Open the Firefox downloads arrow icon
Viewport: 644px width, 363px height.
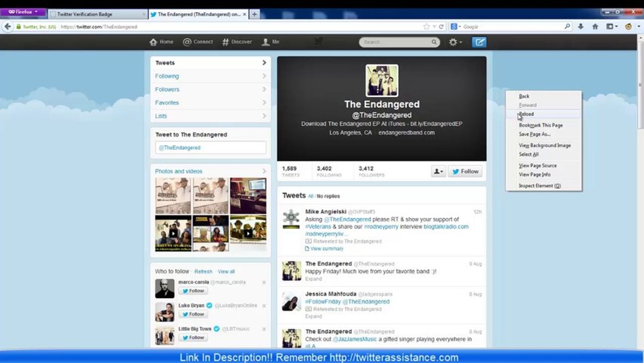581,27
